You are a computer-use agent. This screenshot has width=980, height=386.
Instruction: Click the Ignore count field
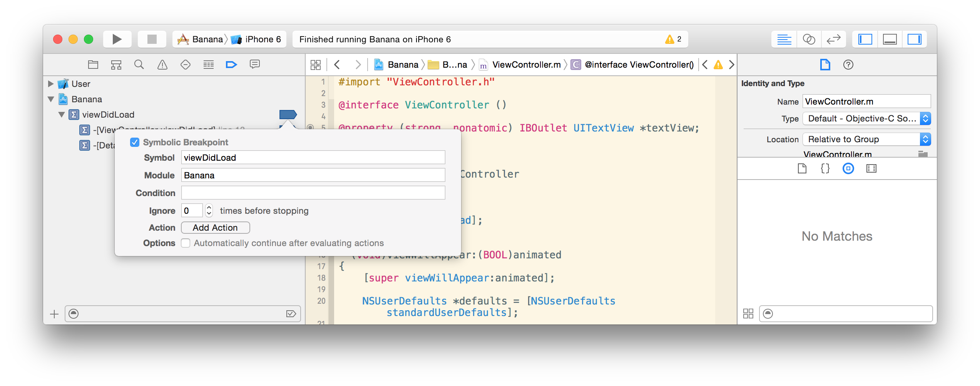pos(192,211)
